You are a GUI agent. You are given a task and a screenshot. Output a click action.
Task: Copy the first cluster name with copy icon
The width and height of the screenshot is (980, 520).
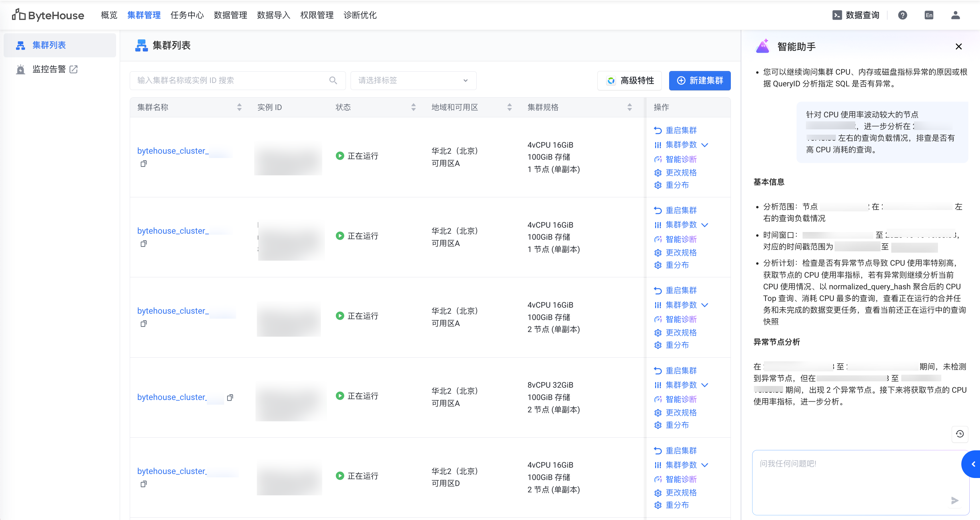143,164
